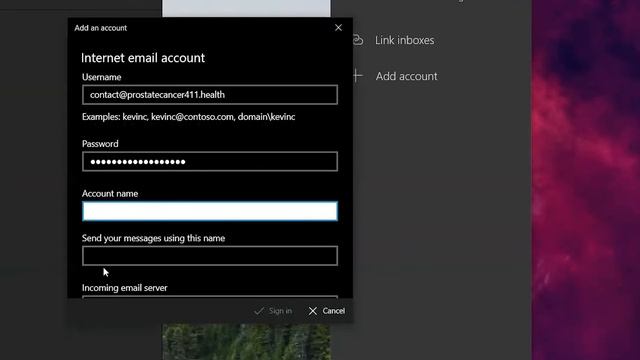Open Link inboxes in the settings pane
This screenshot has height=360, width=640.
(x=404, y=40)
